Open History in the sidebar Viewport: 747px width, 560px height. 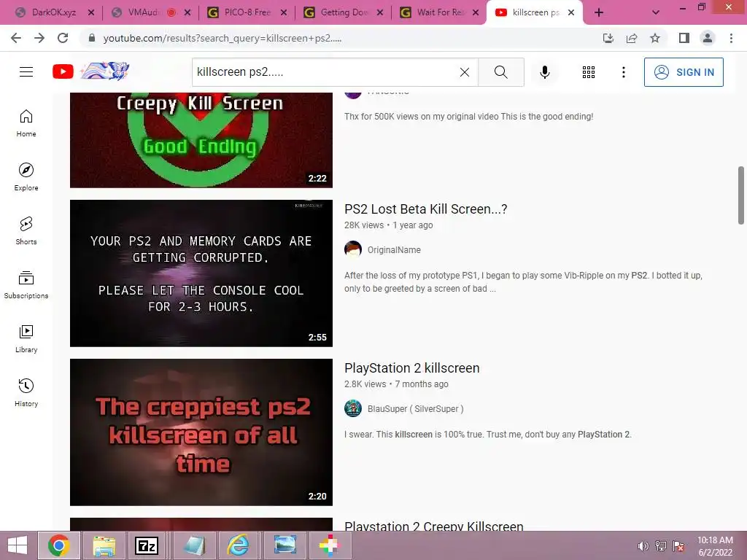(x=26, y=392)
